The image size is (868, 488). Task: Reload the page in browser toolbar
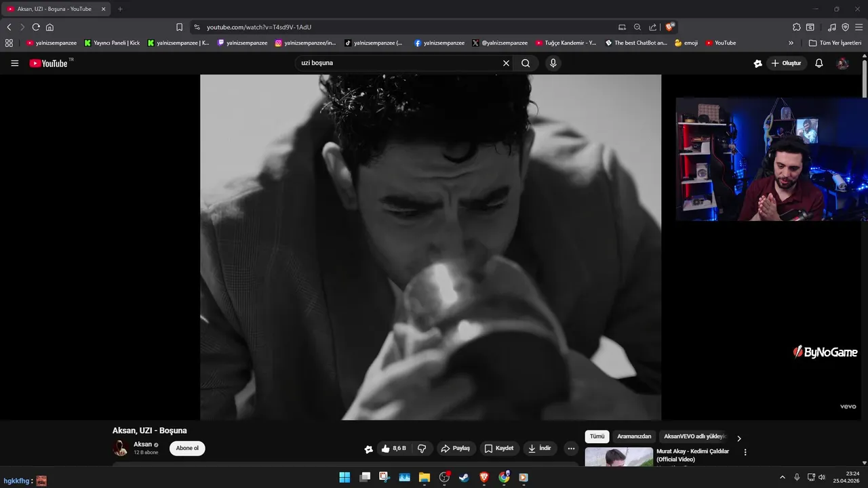click(x=36, y=27)
